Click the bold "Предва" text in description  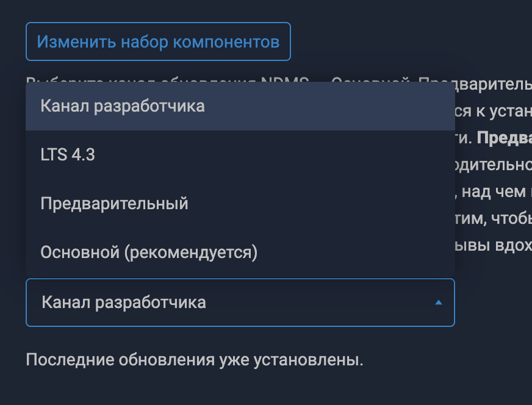[x=504, y=138]
